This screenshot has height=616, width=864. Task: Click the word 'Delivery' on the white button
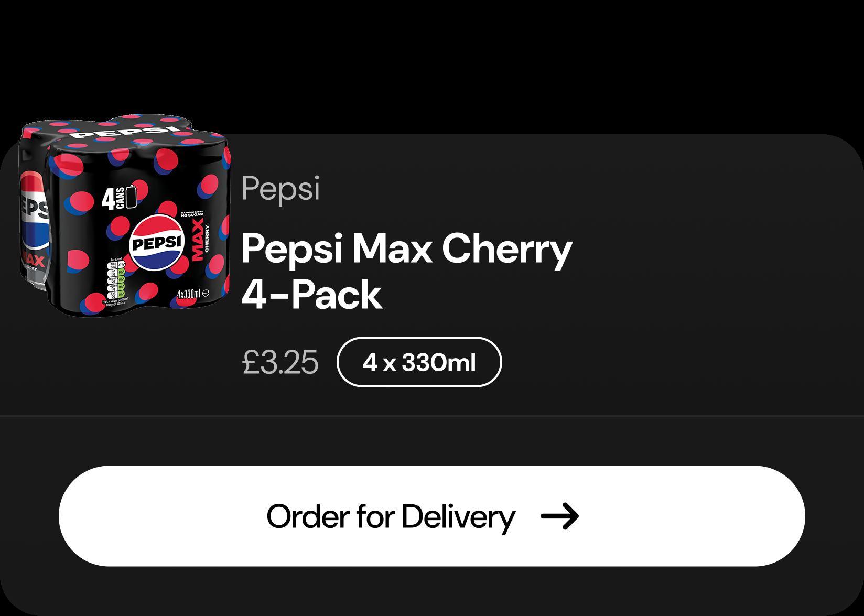[x=458, y=517]
